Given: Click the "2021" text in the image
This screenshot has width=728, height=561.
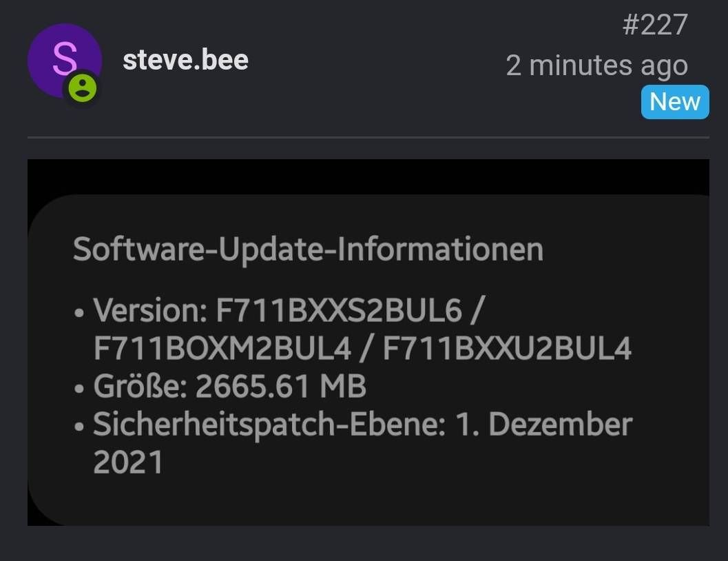Looking at the screenshot, I should point(128,462).
